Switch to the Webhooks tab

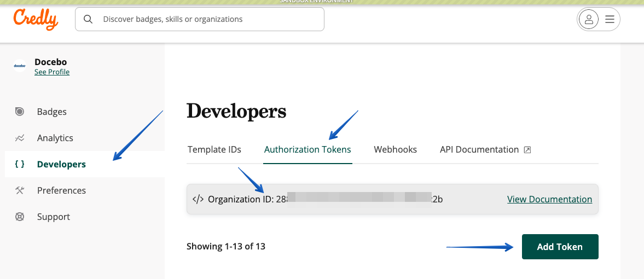pyautogui.click(x=395, y=149)
